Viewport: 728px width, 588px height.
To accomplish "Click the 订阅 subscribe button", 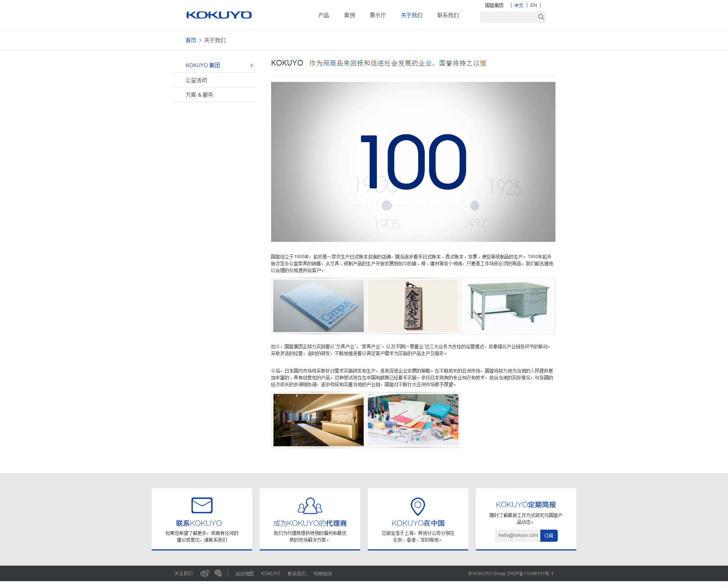I will [x=549, y=535].
